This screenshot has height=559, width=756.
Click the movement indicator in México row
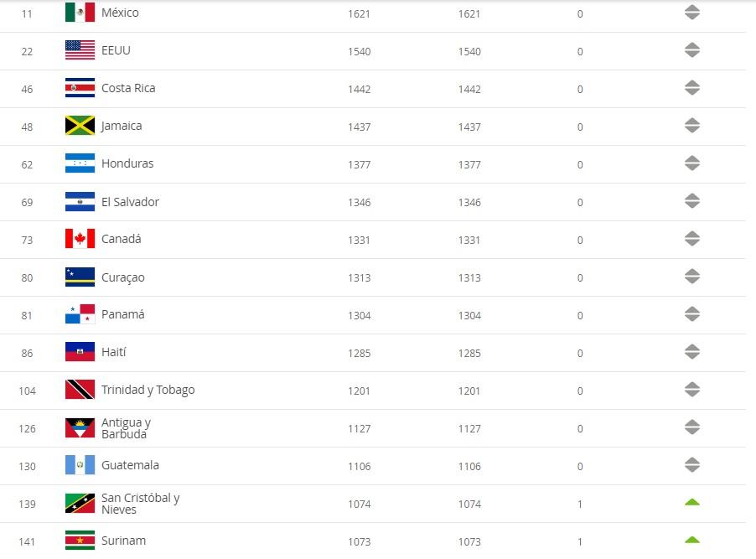tap(691, 13)
